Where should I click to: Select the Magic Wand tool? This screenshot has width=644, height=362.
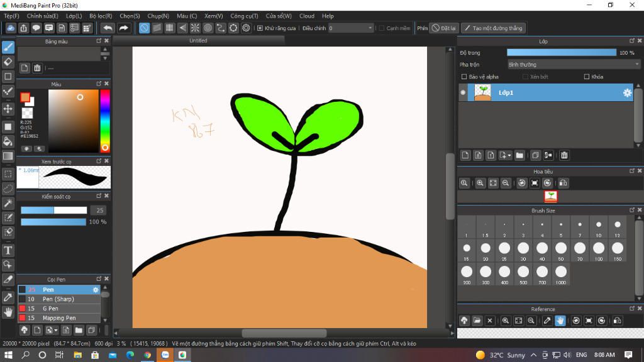(x=8, y=203)
